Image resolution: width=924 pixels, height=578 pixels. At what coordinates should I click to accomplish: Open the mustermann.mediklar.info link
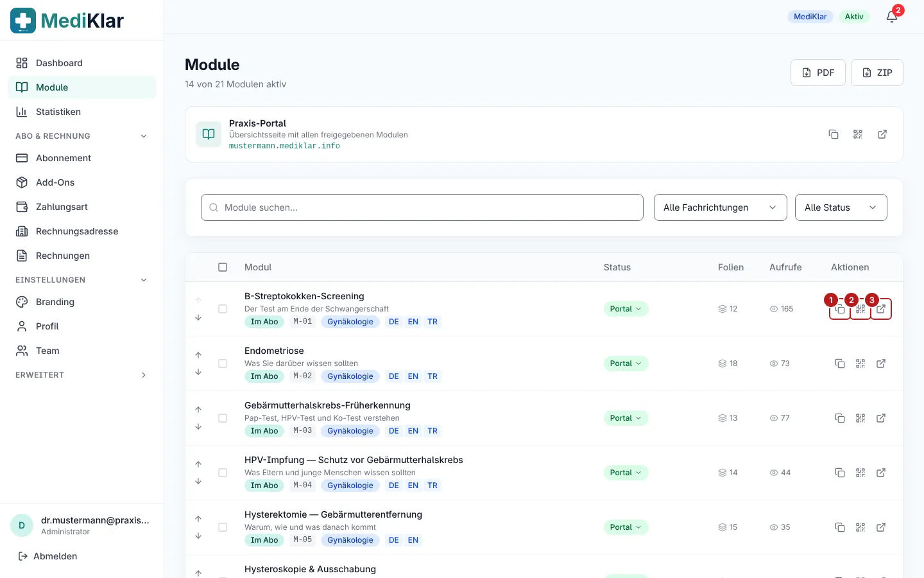(284, 146)
